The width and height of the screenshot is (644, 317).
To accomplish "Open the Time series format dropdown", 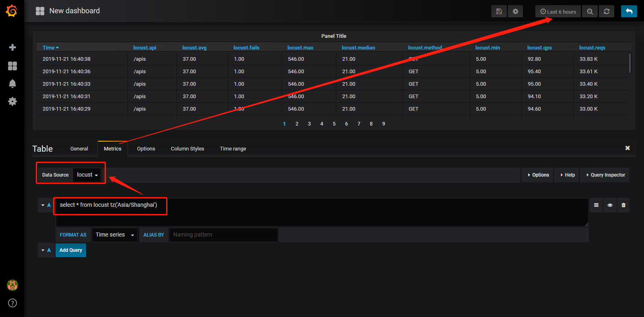I will pos(115,235).
